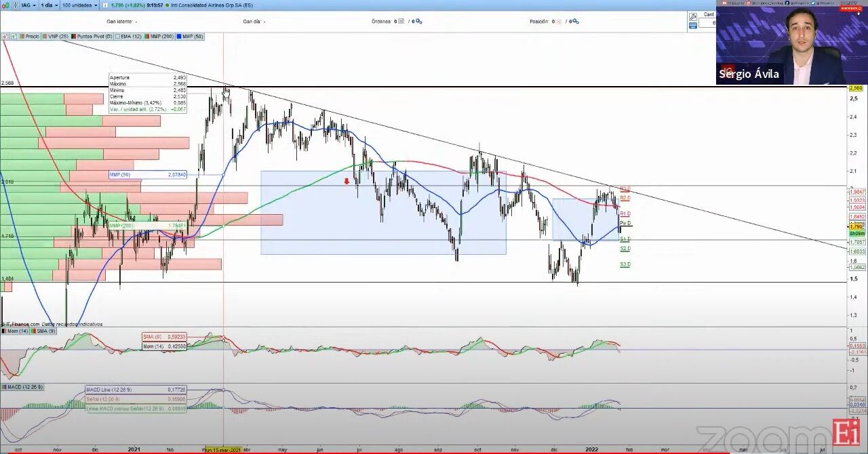Image resolution: width=868 pixels, height=454 pixels.
Task: Click the MACD Line (12 26 9) value box
Action: click(136, 390)
